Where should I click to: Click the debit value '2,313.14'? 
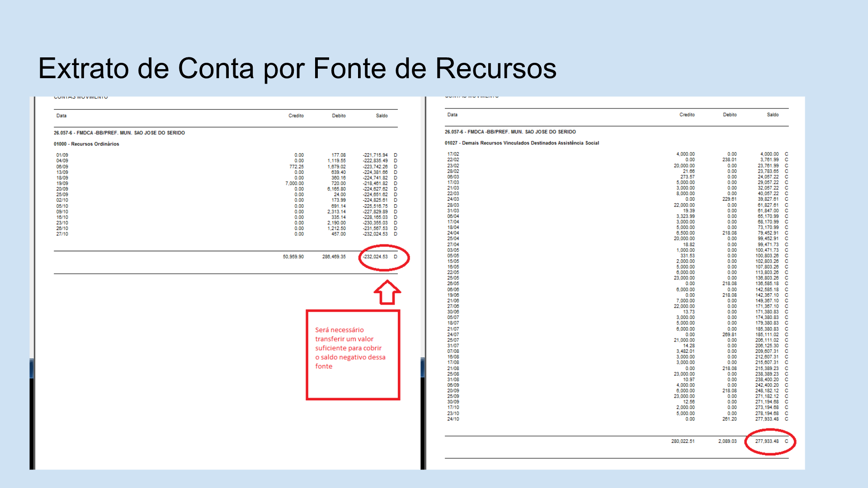pyautogui.click(x=337, y=211)
